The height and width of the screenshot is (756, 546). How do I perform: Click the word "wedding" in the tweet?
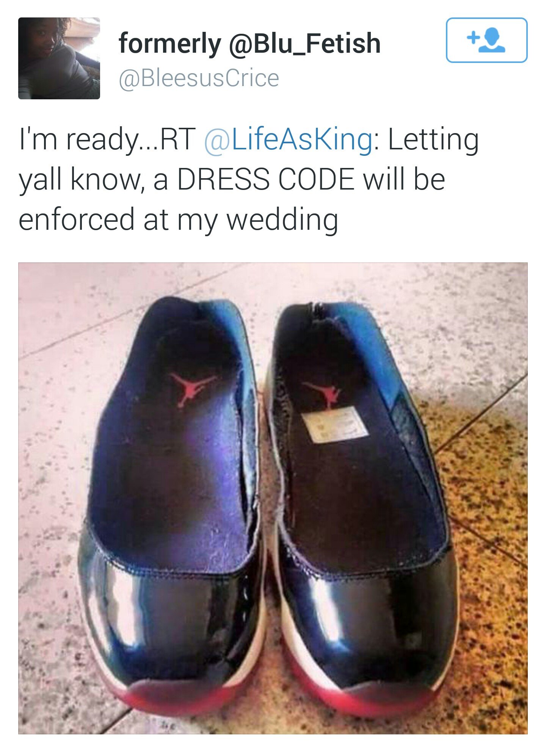tap(282, 220)
